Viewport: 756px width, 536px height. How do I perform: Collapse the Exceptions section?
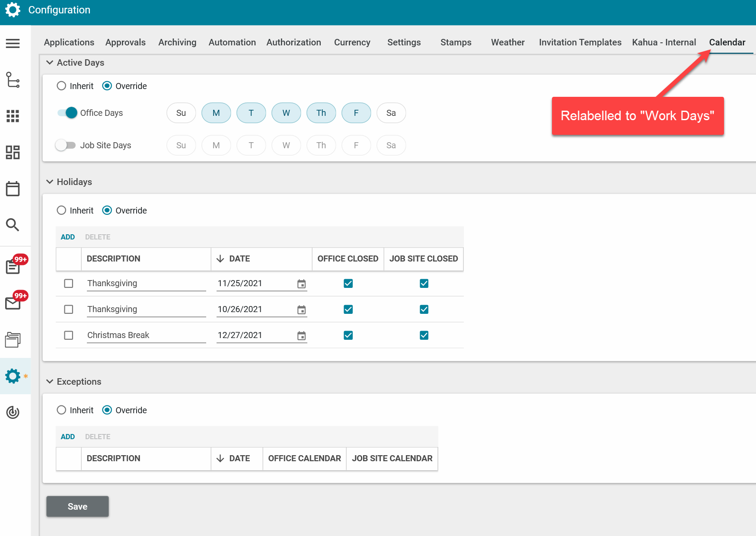(50, 382)
